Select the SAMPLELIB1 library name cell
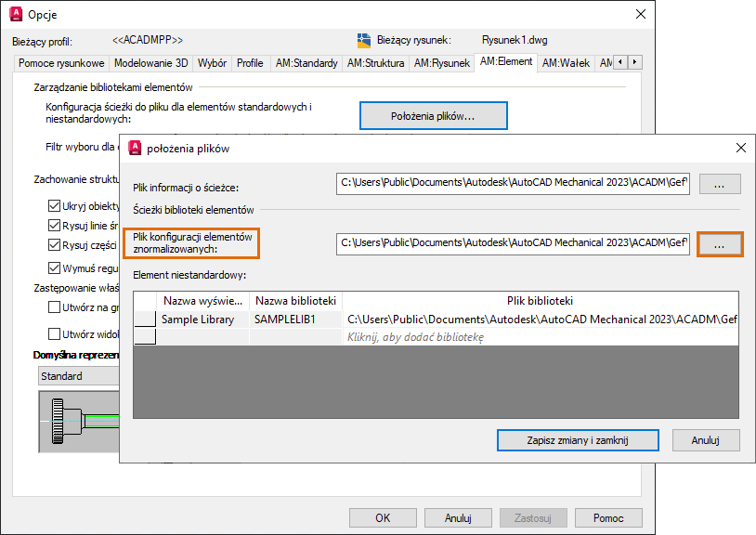The image size is (756, 535). 295,320
